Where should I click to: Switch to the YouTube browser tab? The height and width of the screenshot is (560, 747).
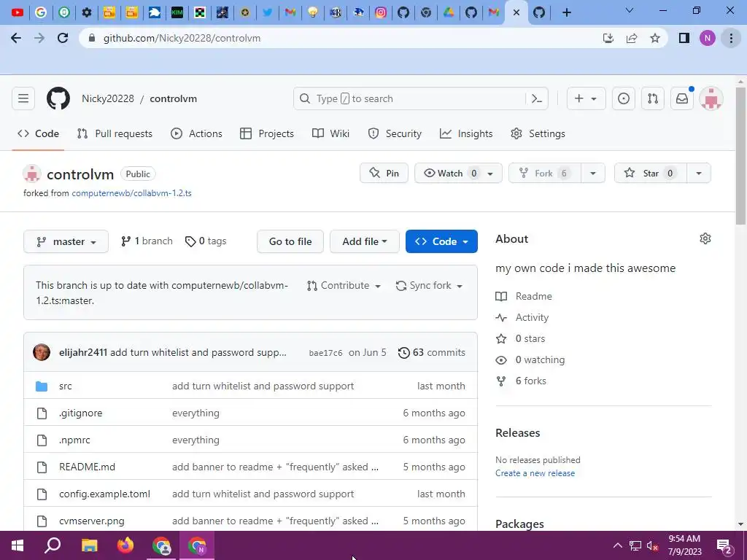tap(18, 12)
